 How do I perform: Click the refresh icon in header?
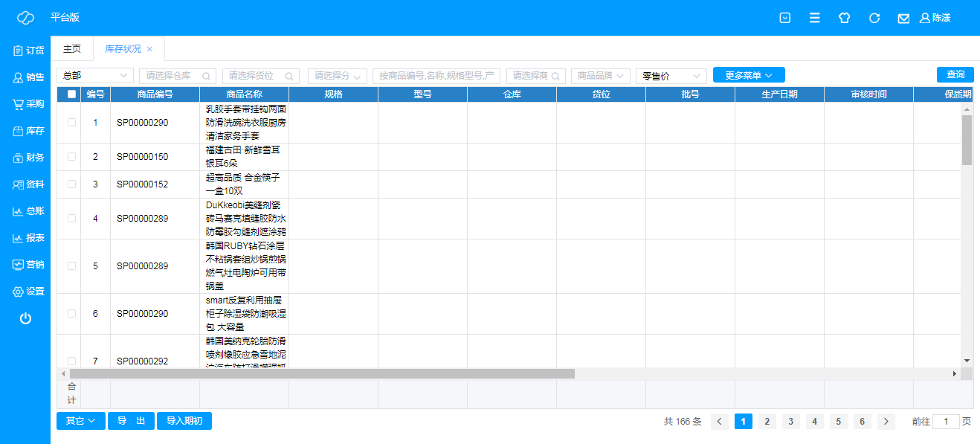click(874, 18)
